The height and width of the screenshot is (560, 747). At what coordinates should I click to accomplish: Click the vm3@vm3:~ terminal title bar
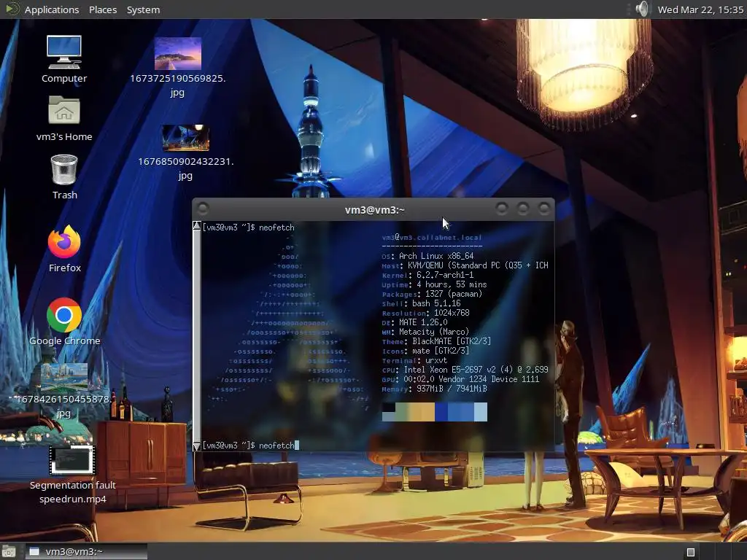(374, 209)
